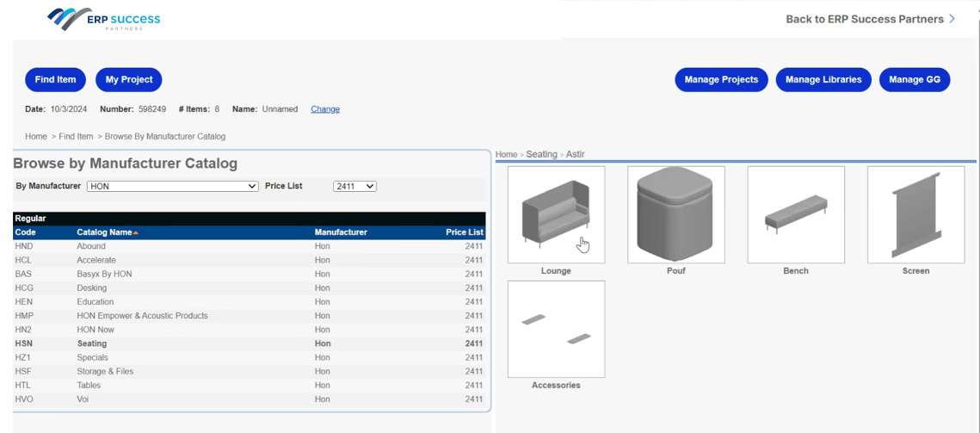Image resolution: width=980 pixels, height=433 pixels.
Task: Select the Desking catalog row
Action: (x=249, y=288)
